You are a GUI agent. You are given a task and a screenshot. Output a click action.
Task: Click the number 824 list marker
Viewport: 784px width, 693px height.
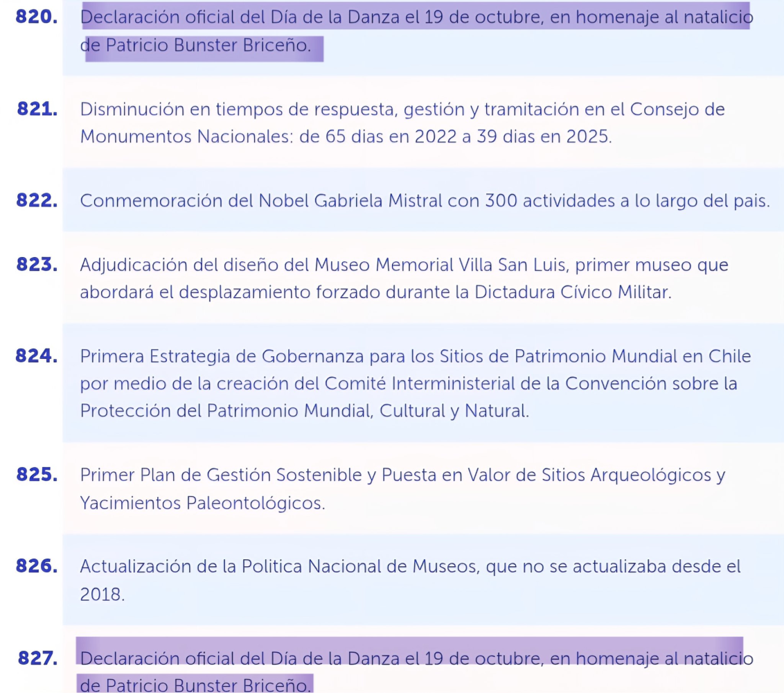pyautogui.click(x=36, y=356)
